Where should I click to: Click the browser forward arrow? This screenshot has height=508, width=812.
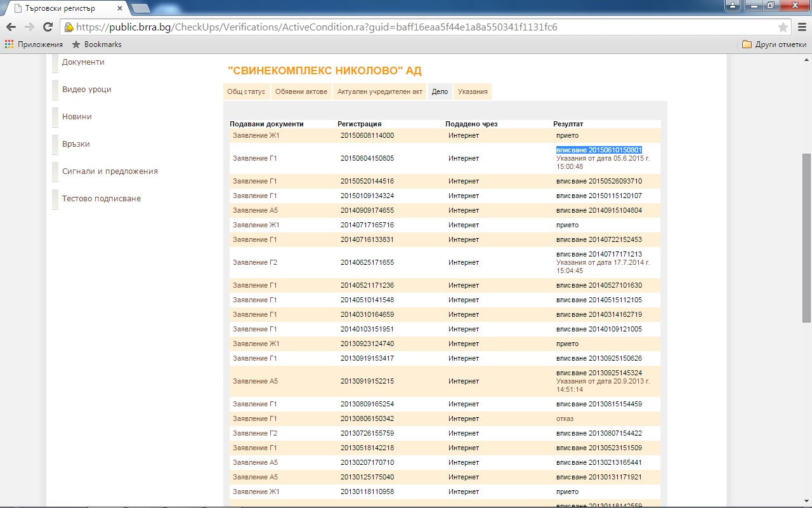[x=29, y=27]
